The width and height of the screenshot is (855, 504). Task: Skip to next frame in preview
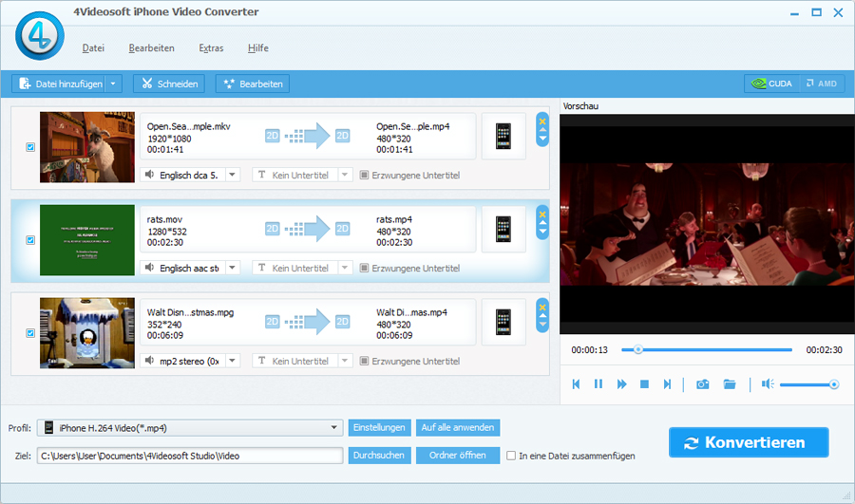(x=668, y=384)
